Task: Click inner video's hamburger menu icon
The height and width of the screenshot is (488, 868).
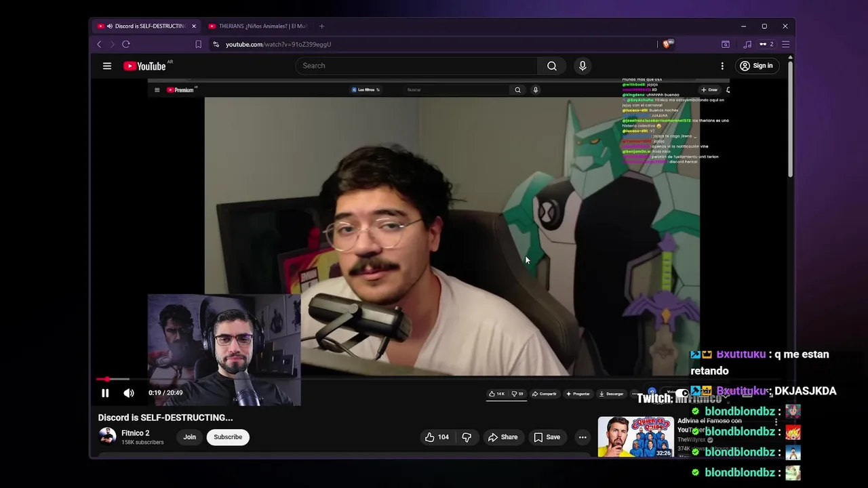Action: coord(157,89)
